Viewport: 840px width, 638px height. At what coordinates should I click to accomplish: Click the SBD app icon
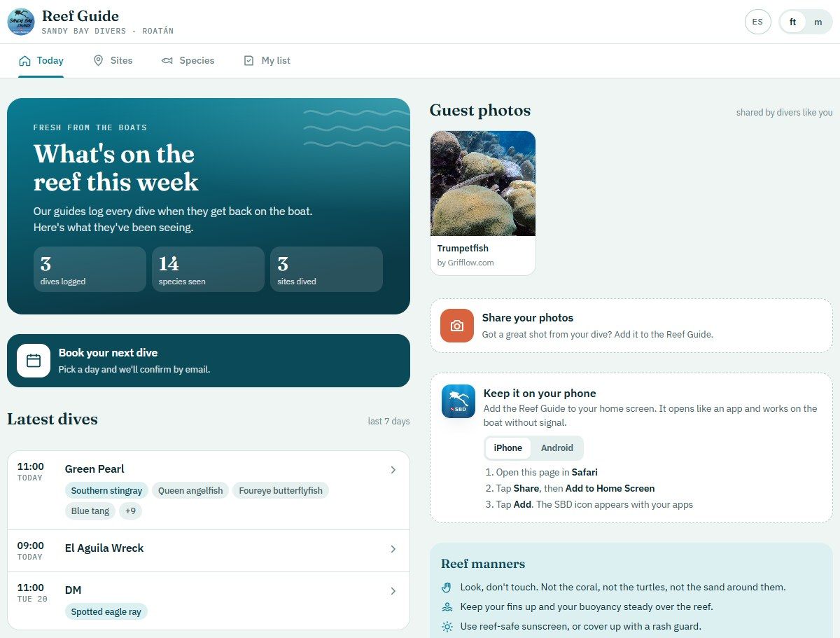(458, 401)
